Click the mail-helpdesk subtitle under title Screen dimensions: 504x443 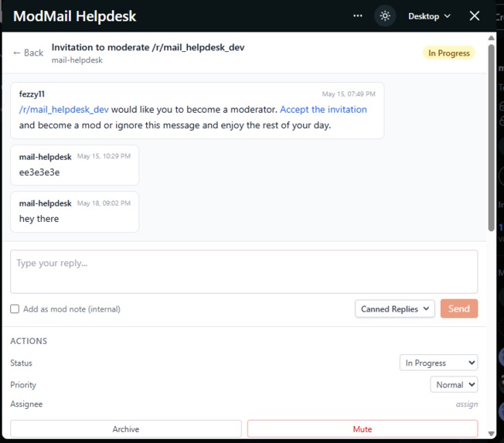pos(77,60)
